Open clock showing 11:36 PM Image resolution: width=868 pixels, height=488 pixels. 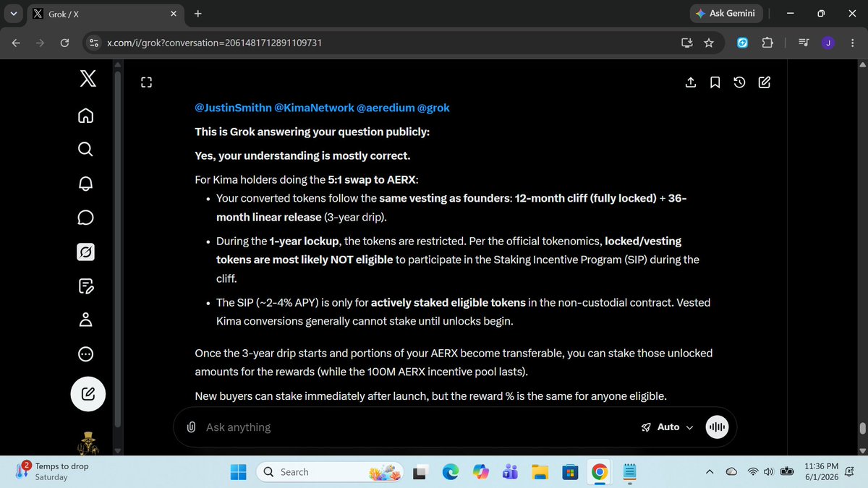821,472
